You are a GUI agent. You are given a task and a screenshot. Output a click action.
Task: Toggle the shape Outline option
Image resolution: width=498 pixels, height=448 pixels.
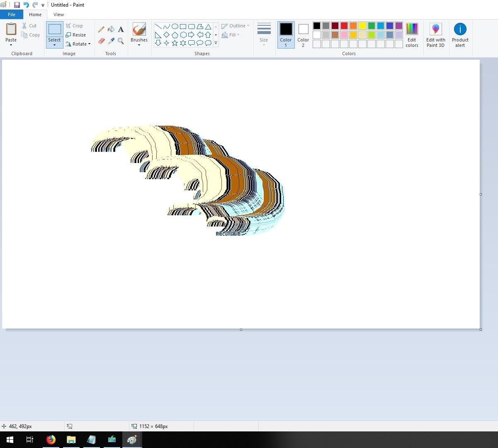point(236,25)
